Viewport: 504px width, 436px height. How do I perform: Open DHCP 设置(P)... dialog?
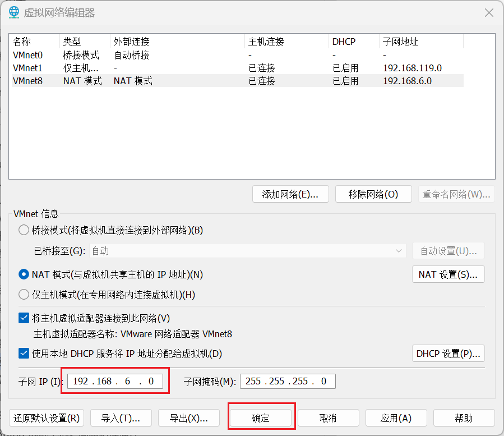coord(448,354)
